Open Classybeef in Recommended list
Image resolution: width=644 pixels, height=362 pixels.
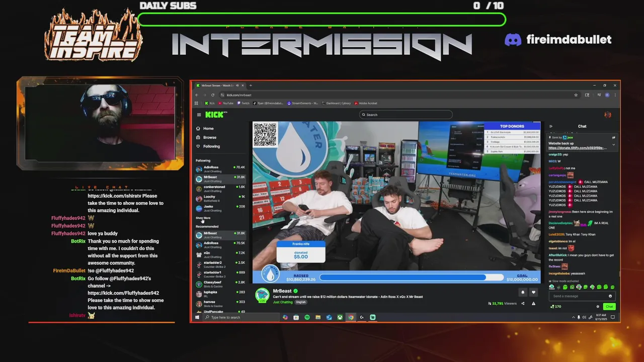point(220,284)
